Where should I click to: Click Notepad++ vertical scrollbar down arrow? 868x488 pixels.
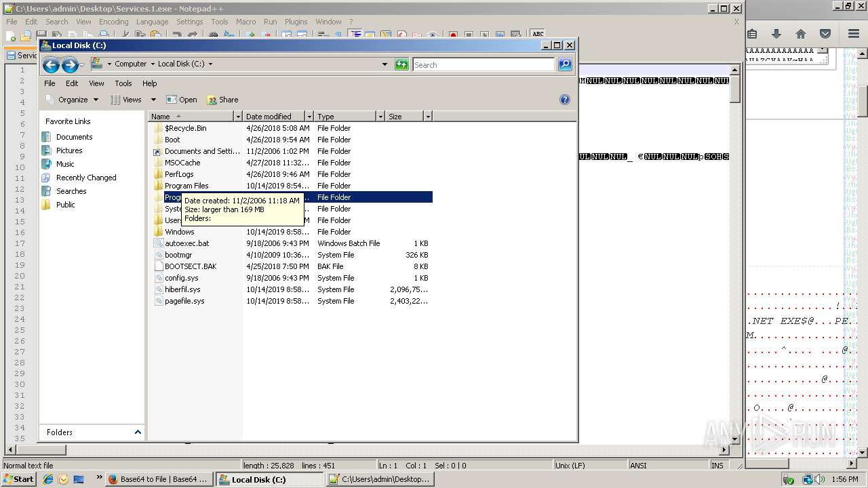[x=735, y=439]
